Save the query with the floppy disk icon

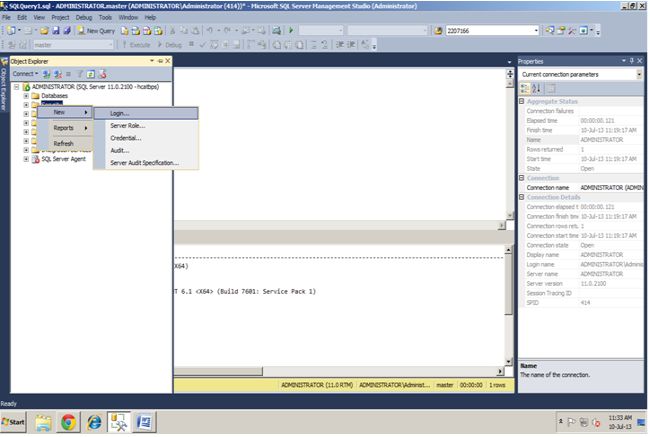(56, 31)
